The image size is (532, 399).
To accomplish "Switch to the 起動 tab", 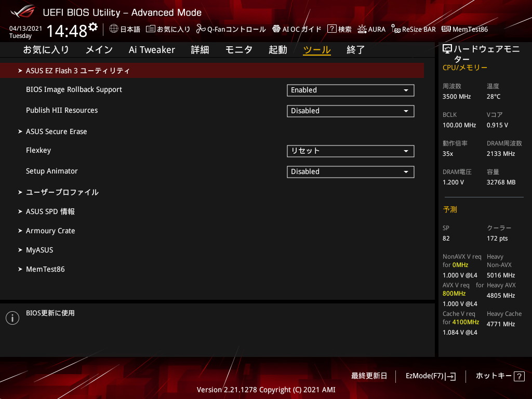I will click(x=278, y=50).
